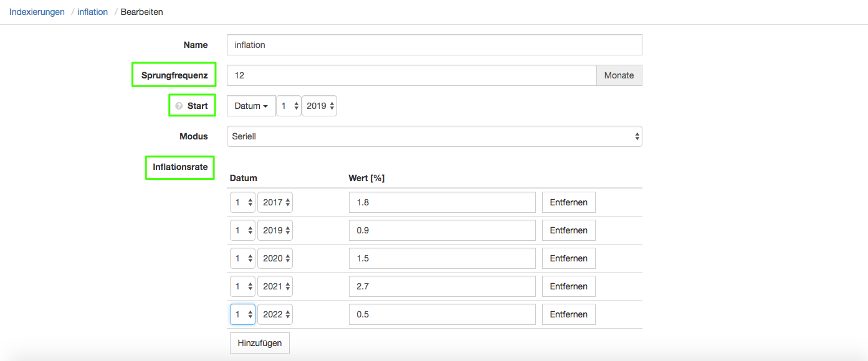Focus the Sprungfrequenz input field
The height and width of the screenshot is (361, 868).
411,75
